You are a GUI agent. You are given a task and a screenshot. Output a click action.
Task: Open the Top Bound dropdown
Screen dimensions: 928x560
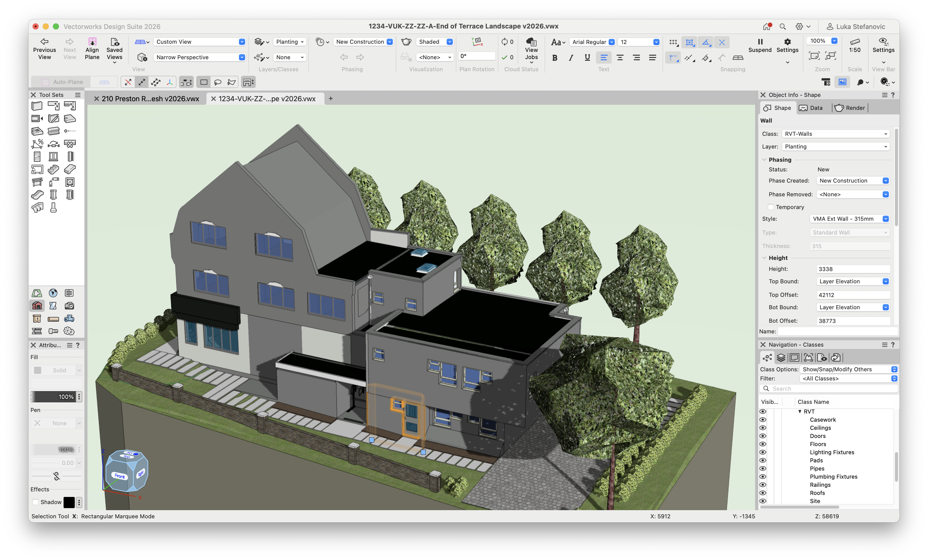coord(853,281)
